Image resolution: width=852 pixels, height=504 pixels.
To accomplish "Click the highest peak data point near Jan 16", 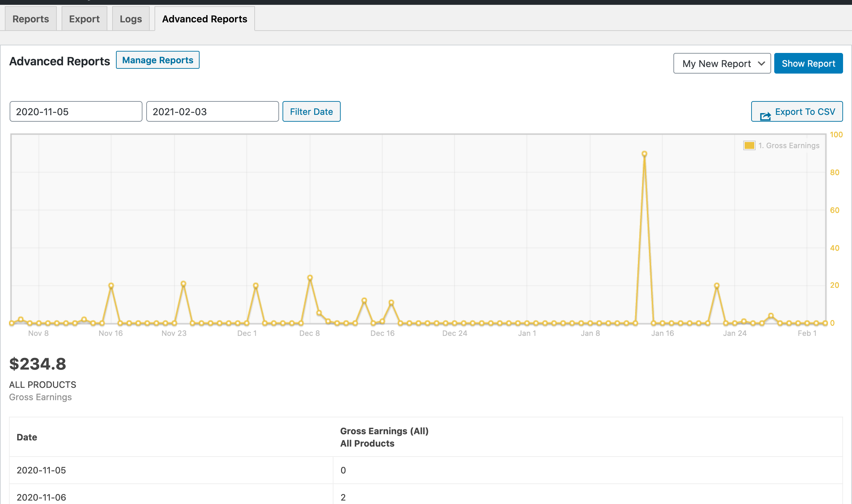I will [645, 154].
